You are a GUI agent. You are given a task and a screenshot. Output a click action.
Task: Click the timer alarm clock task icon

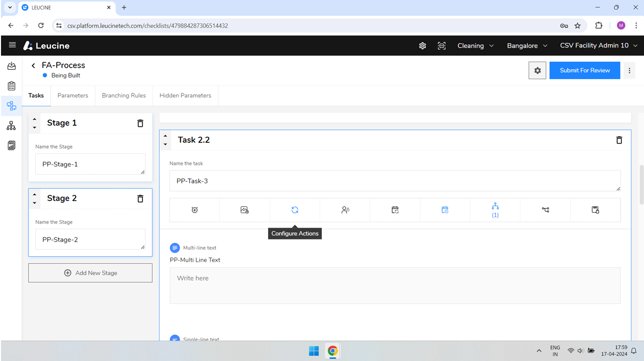[x=195, y=210]
